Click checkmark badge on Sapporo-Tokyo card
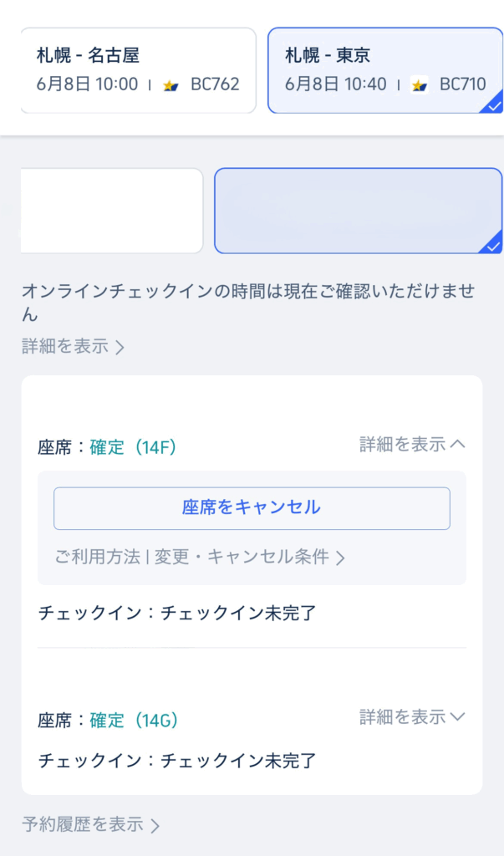The width and height of the screenshot is (504, 856). tap(493, 104)
